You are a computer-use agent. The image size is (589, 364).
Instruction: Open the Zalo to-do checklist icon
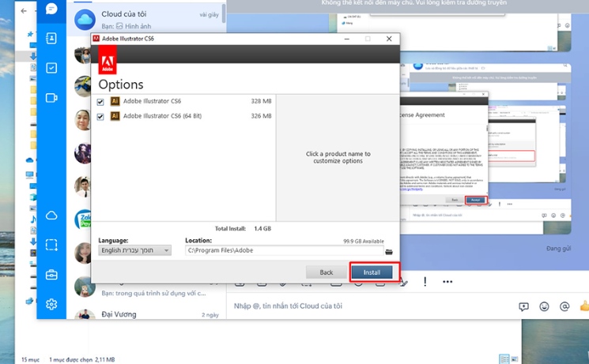click(51, 68)
